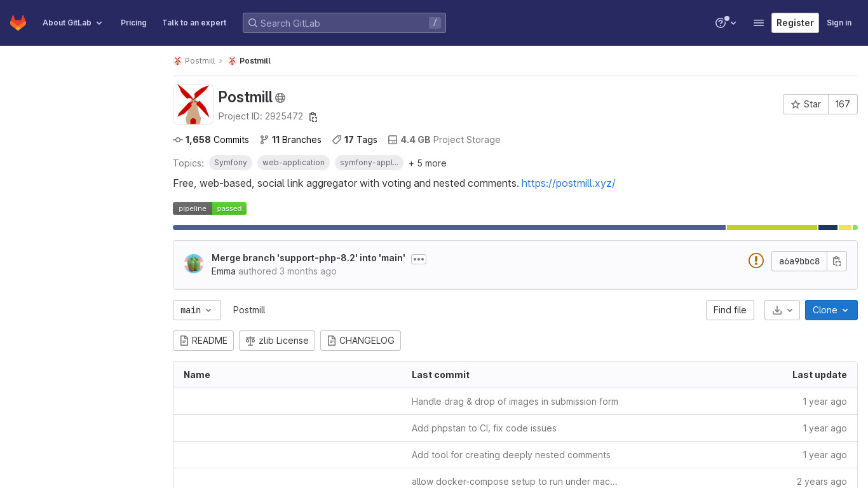
Task: View the 17 Tags
Action: click(355, 140)
